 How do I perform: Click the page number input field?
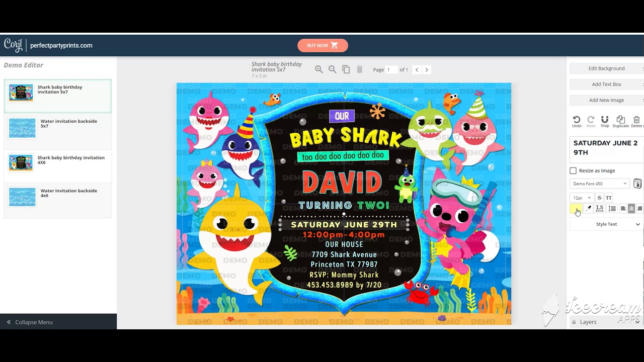click(x=391, y=70)
